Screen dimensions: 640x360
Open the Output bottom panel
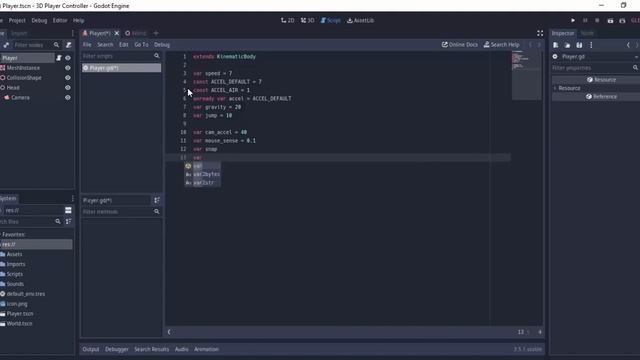91,349
